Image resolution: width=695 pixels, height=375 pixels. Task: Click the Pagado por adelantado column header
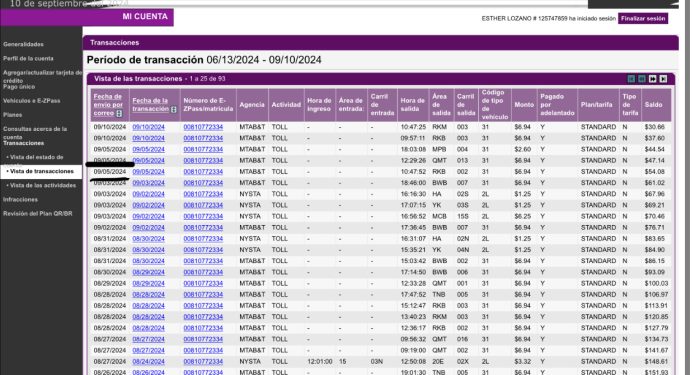coord(557,105)
